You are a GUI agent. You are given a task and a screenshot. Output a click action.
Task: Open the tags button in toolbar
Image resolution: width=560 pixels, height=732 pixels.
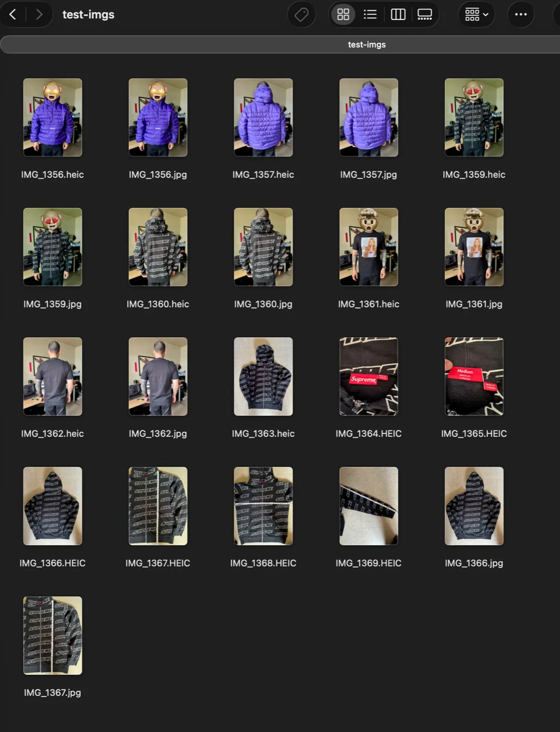tap(302, 15)
